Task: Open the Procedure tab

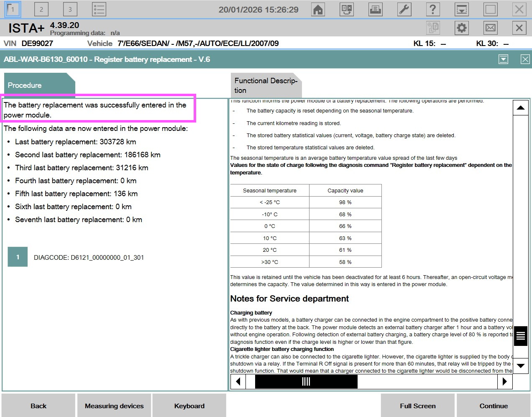Action: pos(38,85)
